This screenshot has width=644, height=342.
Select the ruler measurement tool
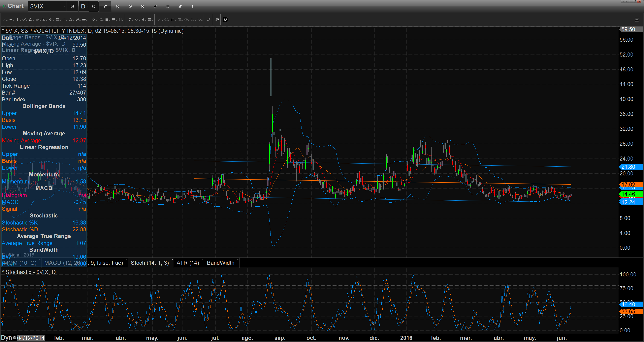click(84, 20)
